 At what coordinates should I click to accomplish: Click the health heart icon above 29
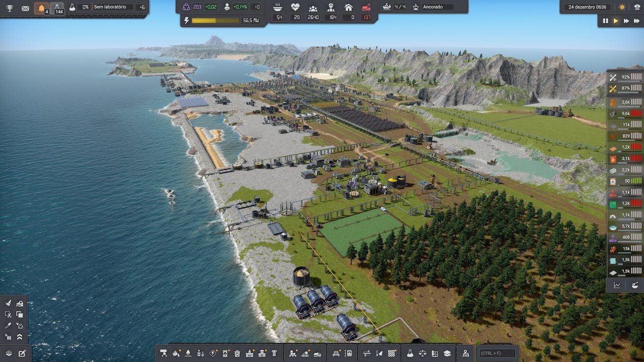[295, 8]
